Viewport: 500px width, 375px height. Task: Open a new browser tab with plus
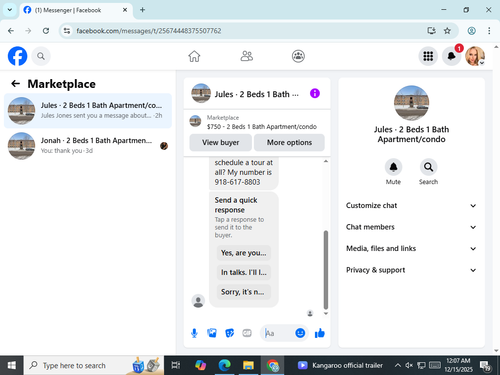[x=142, y=10]
